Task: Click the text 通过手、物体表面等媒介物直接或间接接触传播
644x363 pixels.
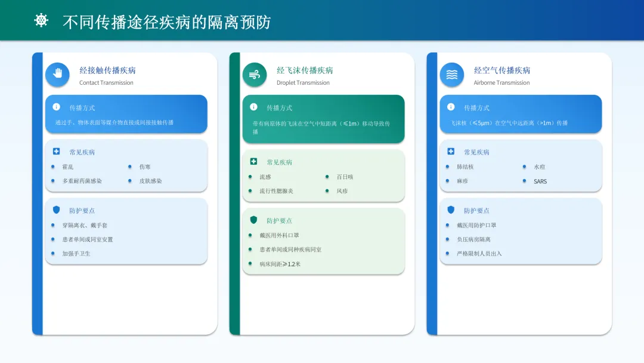Action: click(x=114, y=122)
